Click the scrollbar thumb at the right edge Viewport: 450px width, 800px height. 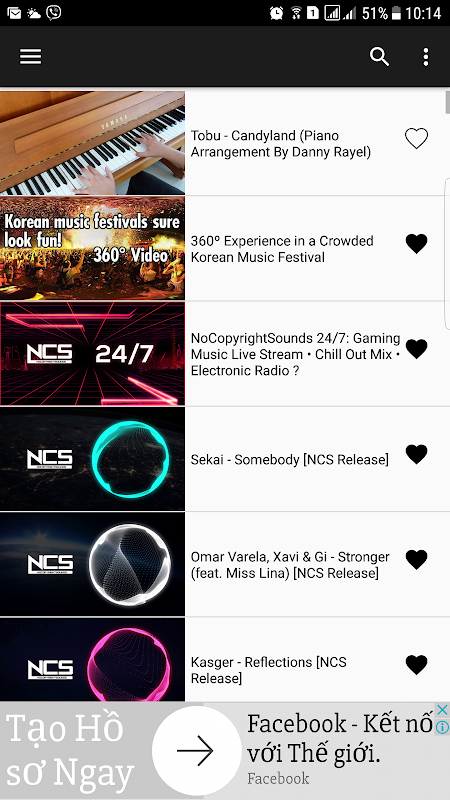point(447,102)
